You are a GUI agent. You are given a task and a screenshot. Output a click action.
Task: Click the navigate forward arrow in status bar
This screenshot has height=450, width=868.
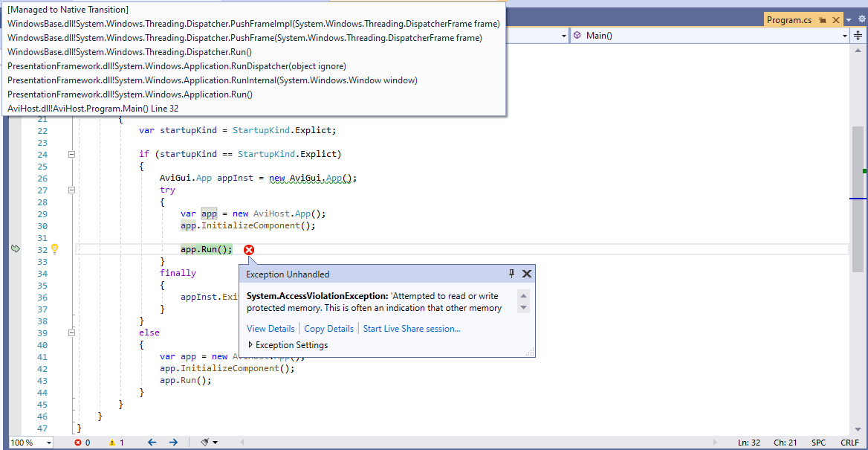(172, 442)
